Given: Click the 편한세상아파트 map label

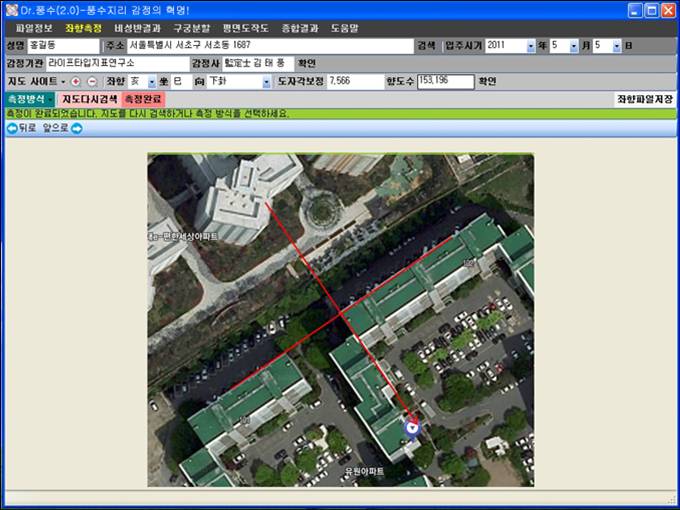Looking at the screenshot, I should click(183, 237).
